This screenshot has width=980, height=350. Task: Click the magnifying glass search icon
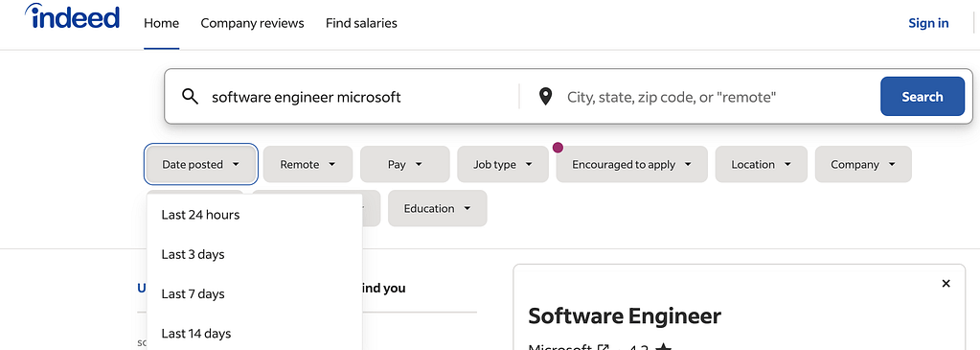190,97
